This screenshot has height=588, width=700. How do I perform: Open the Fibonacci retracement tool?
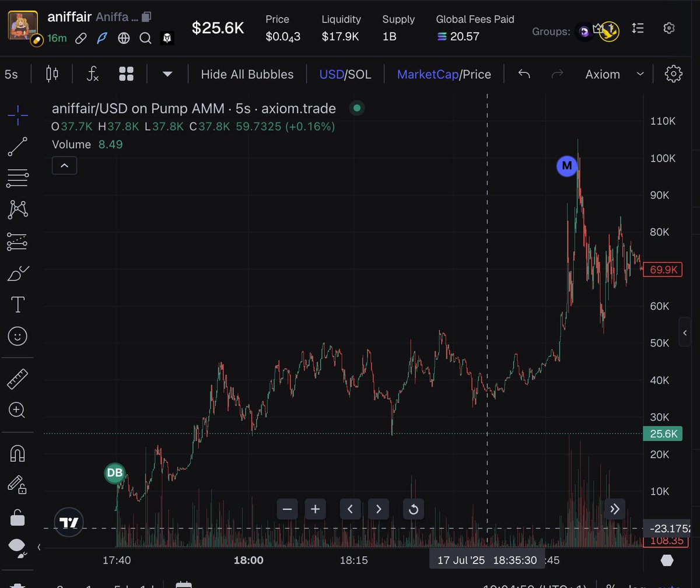[17, 178]
